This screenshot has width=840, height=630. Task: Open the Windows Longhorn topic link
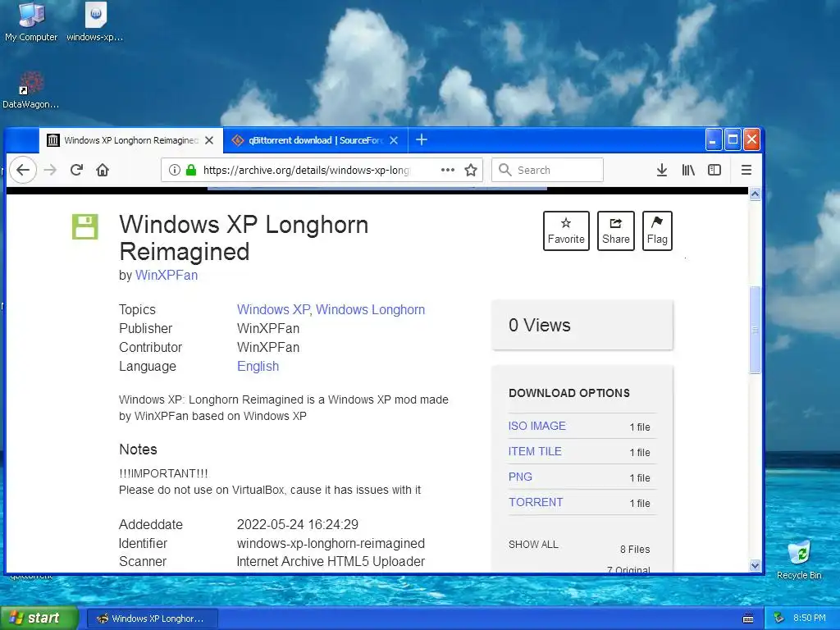370,309
